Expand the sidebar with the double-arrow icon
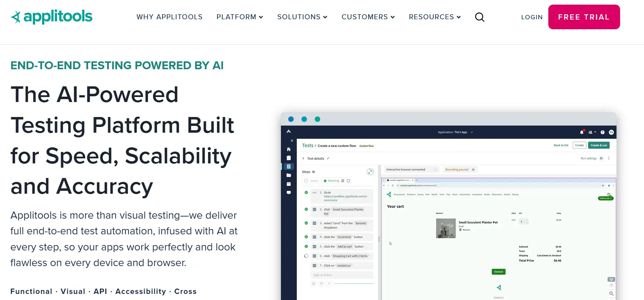Screen dimensions: 644x300 coord(292,141)
